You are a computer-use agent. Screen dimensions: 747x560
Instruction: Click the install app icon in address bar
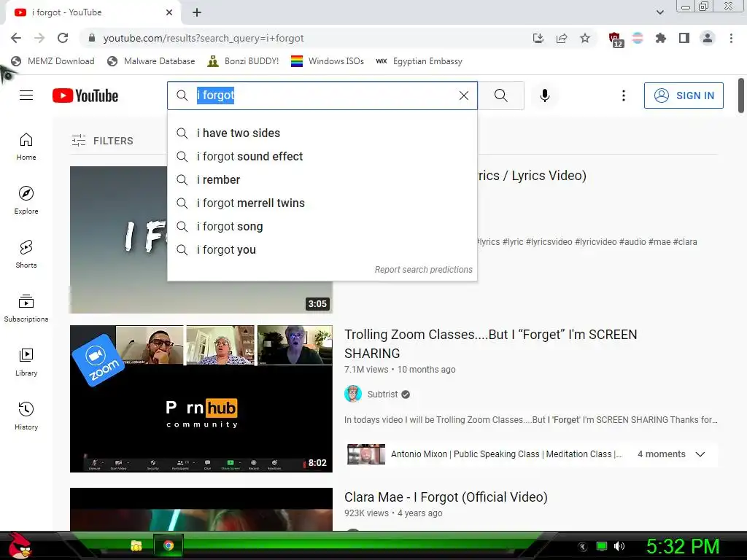coord(538,38)
